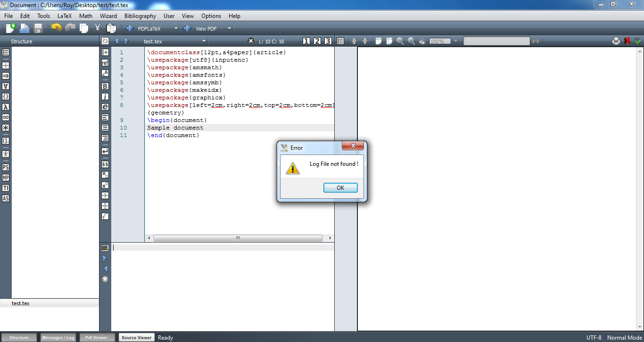Go to previous document arrow
The image size is (644, 342).
tap(116, 41)
